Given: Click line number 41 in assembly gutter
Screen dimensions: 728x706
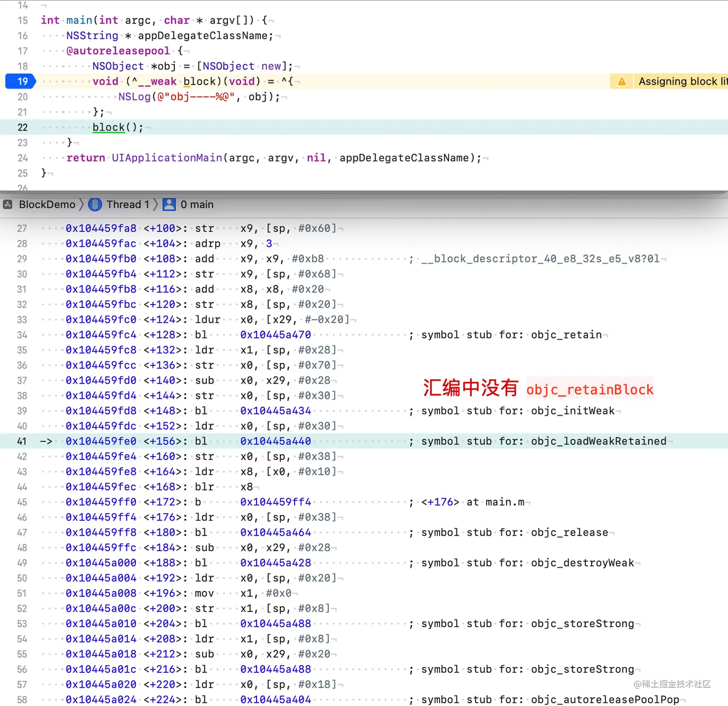Looking at the screenshot, I should click(22, 441).
